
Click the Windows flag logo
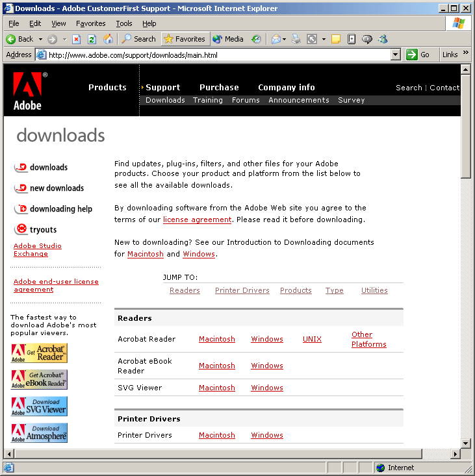pyautogui.click(x=458, y=23)
